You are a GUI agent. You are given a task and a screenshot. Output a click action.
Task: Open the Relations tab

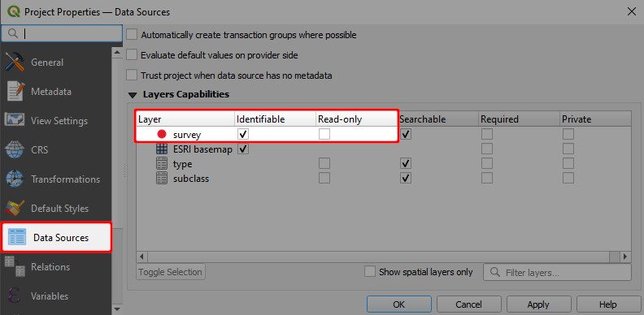point(55,266)
